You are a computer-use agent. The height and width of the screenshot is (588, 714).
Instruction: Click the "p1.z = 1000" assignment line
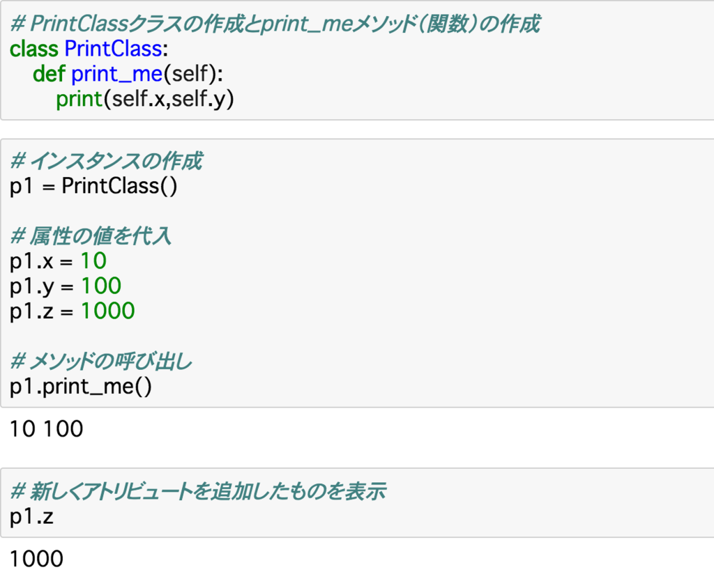click(x=73, y=311)
